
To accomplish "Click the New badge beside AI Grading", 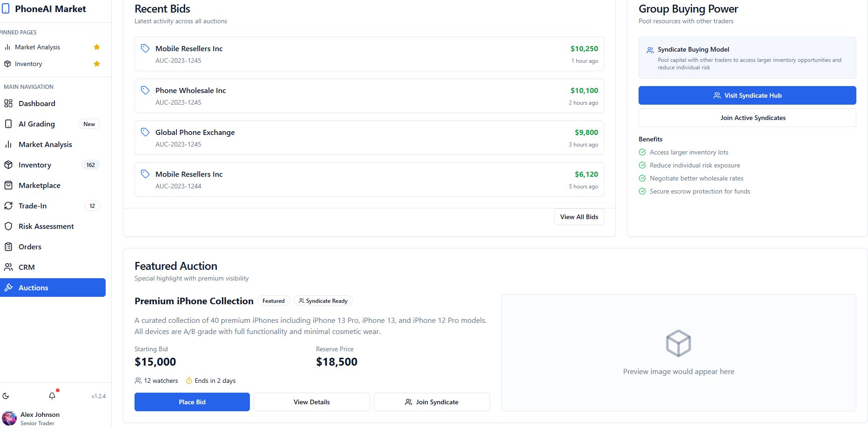I will [x=89, y=124].
